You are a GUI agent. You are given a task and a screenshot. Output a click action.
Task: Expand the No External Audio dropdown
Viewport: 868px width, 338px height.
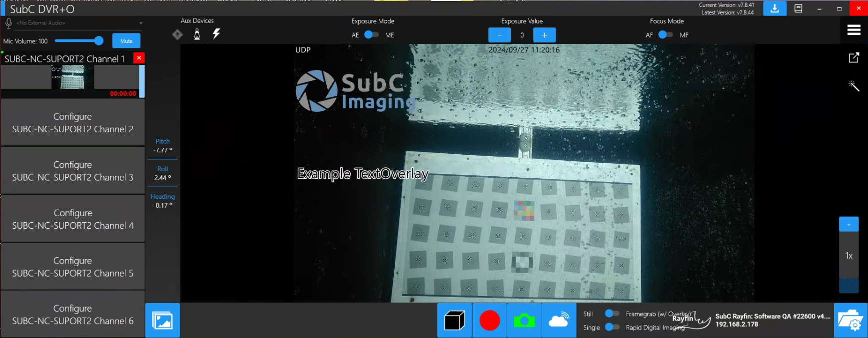(x=141, y=23)
